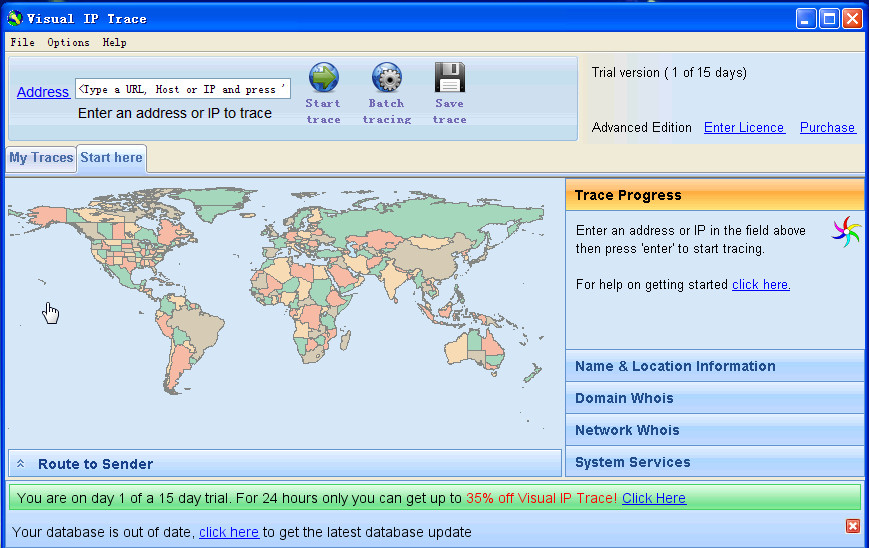Click the Address link
The image size is (869, 548).
pyautogui.click(x=43, y=92)
